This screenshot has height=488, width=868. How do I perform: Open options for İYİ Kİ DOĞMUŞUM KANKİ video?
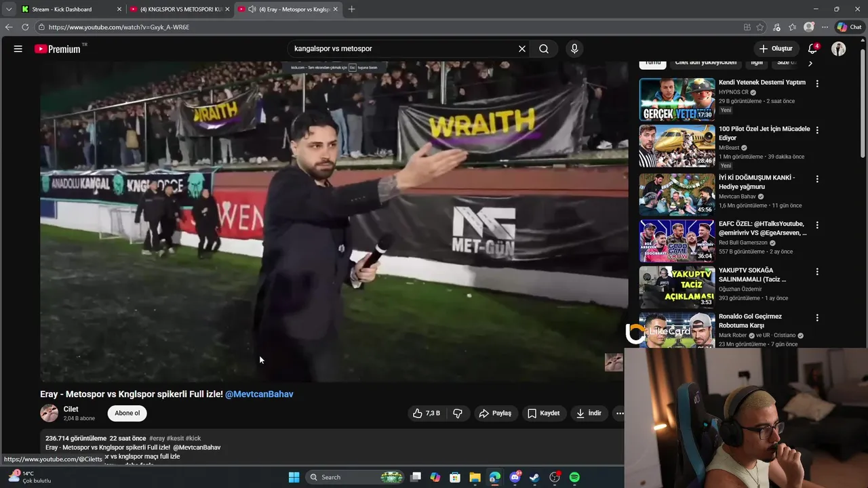tap(817, 179)
